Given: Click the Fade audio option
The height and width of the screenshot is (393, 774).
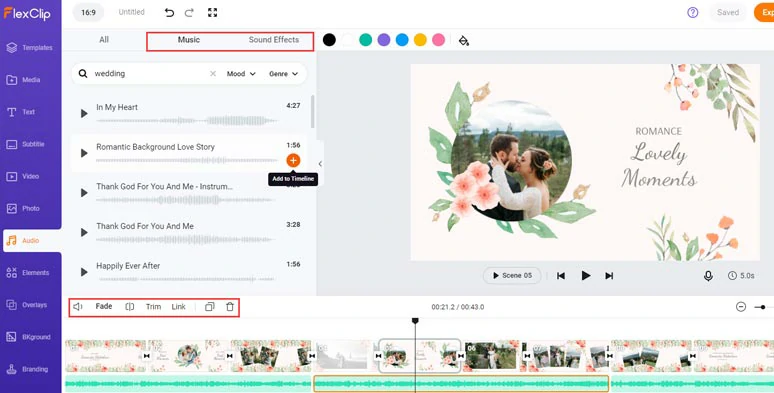Looking at the screenshot, I should tap(104, 306).
